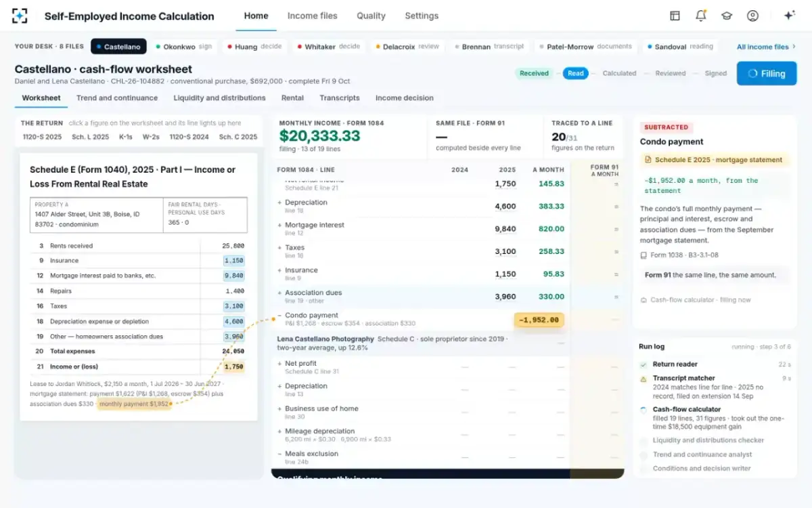Click the 9,840 mortgage interest return figure
The height and width of the screenshot is (508, 812).
(234, 276)
